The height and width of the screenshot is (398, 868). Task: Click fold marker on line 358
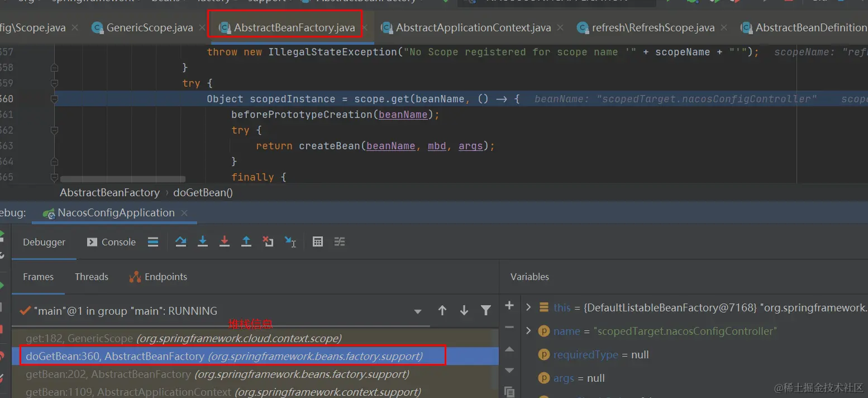54,68
